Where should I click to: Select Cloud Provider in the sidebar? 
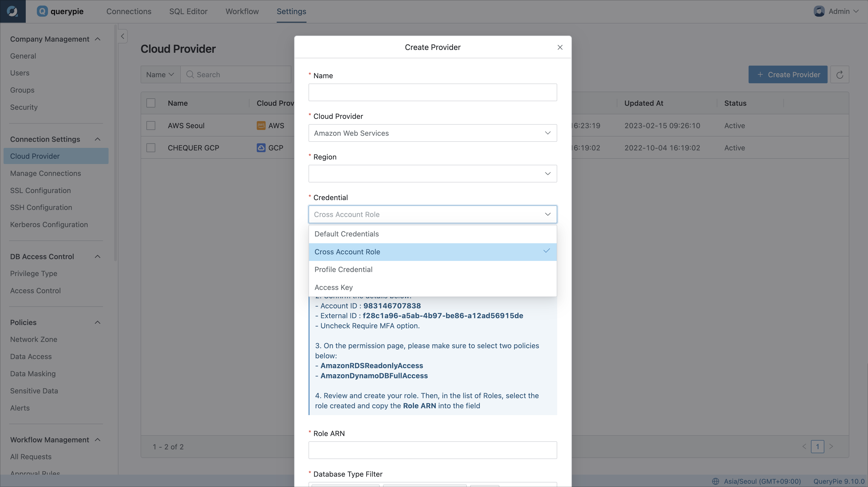[56, 156]
